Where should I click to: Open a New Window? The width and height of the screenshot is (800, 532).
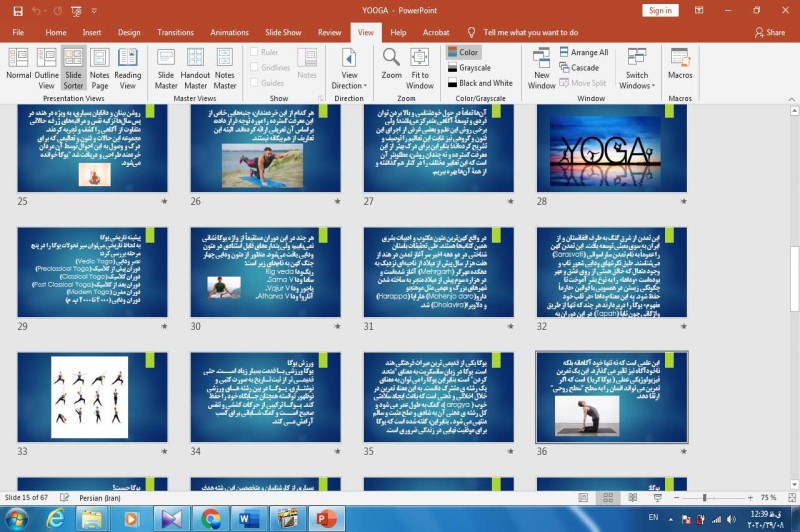point(542,65)
